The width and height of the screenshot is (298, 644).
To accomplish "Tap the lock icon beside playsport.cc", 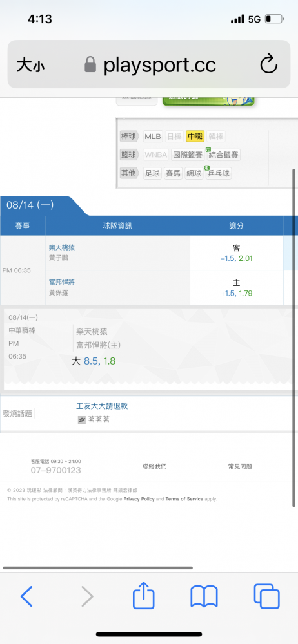I will [x=90, y=65].
